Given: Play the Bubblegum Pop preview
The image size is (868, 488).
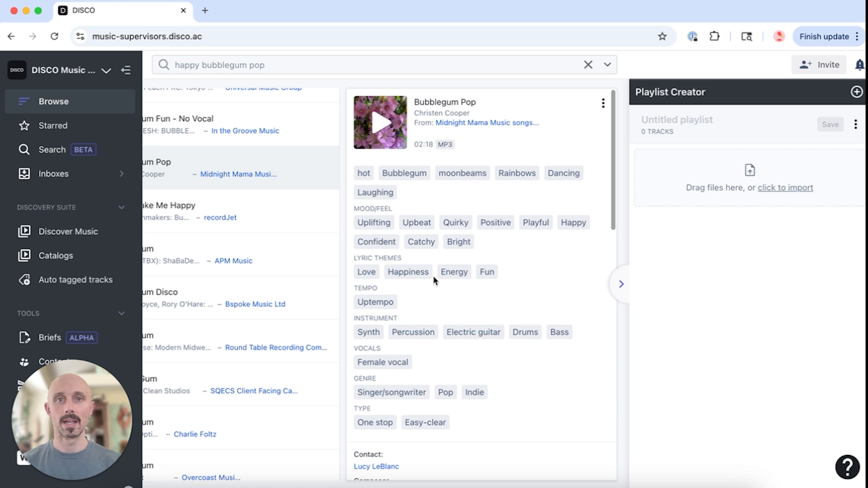Looking at the screenshot, I should (380, 122).
